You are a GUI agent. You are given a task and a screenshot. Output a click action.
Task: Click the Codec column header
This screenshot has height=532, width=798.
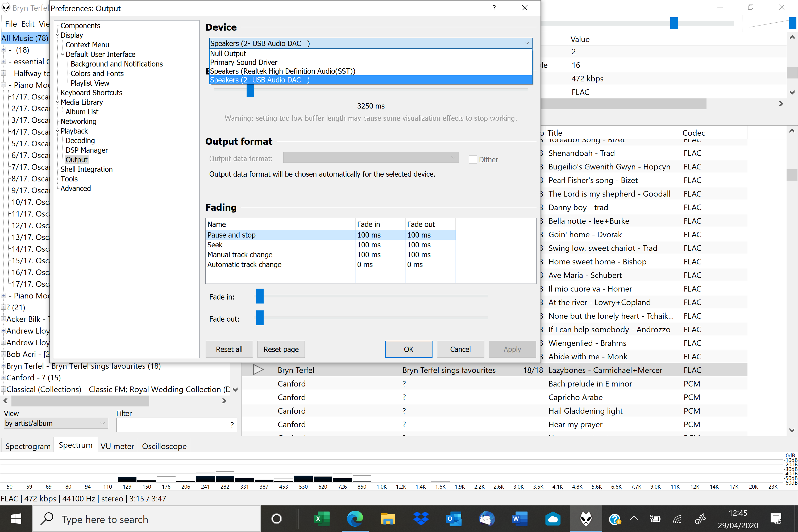tap(713, 133)
